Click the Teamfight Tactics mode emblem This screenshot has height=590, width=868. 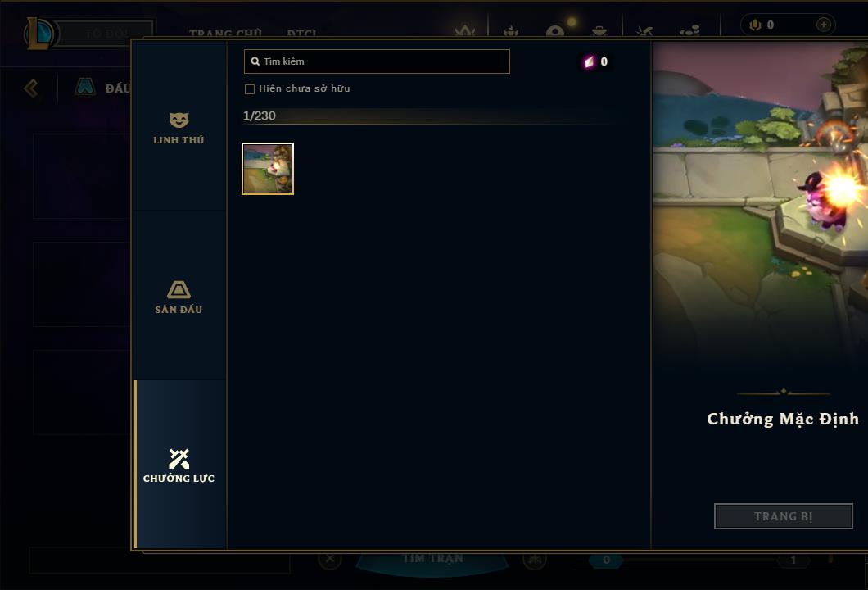click(84, 87)
